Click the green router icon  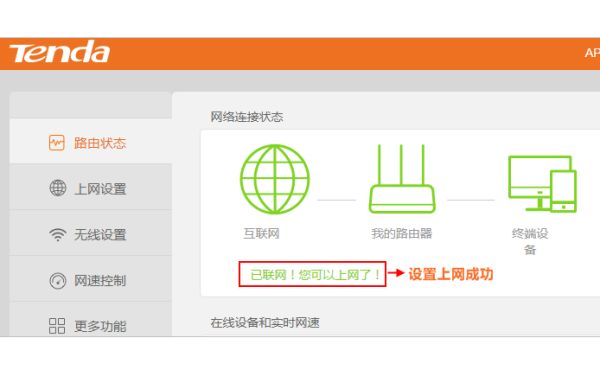tap(402, 179)
